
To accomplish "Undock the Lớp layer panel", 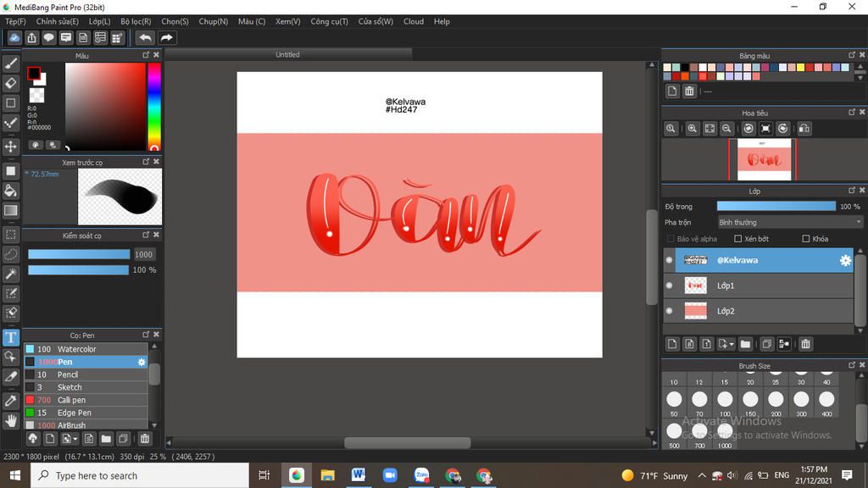I will (x=852, y=191).
